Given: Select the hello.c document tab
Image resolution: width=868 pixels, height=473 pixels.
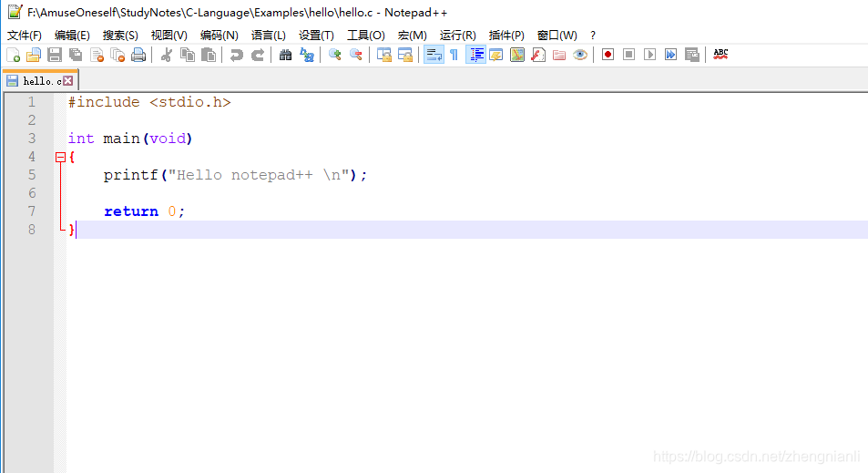Looking at the screenshot, I should [42, 81].
